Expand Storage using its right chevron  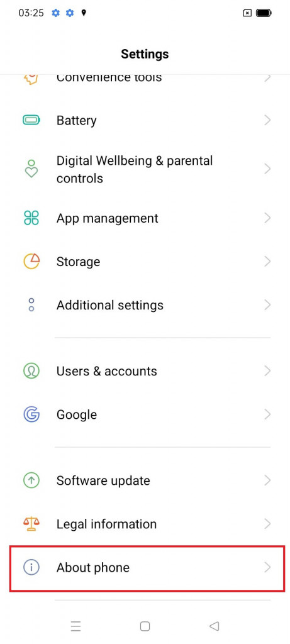267,261
